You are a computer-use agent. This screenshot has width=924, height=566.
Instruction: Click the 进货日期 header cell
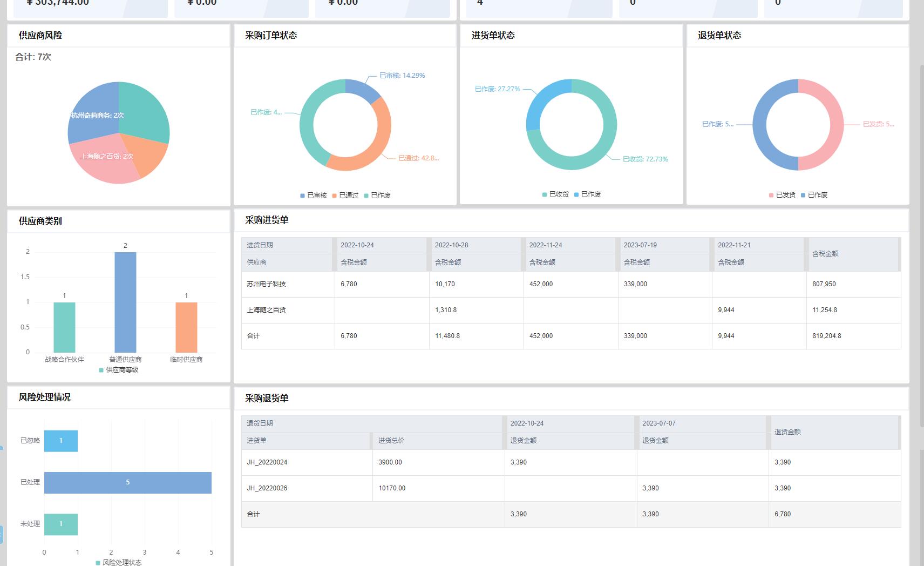click(x=288, y=245)
